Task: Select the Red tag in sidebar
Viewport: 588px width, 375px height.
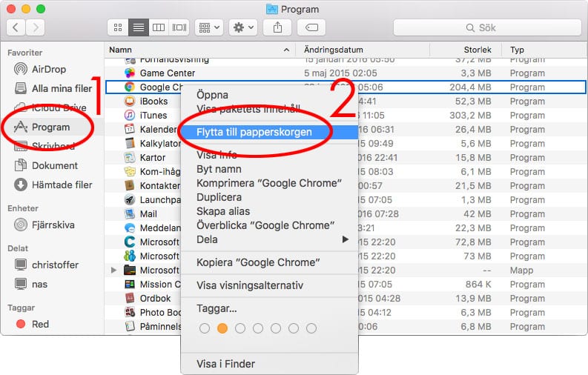Action: pyautogui.click(x=32, y=324)
